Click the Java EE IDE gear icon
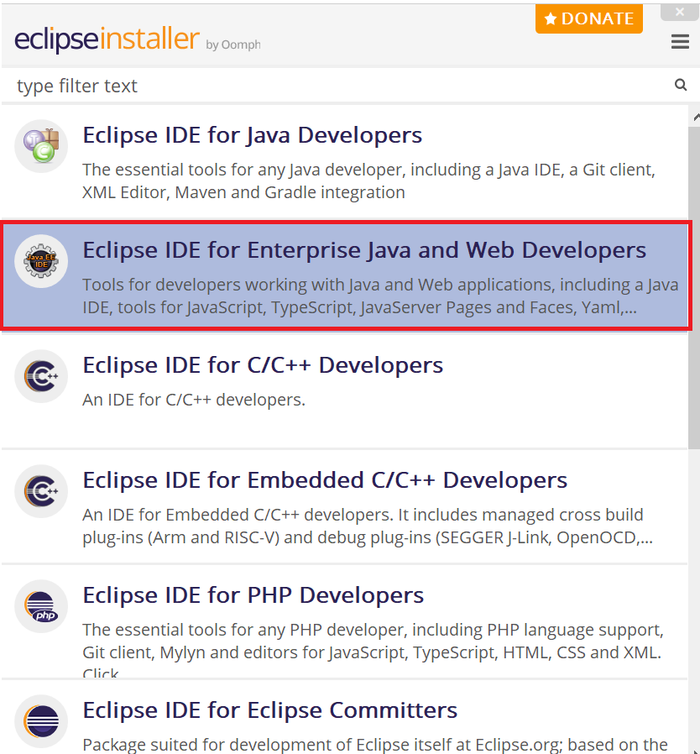This screenshot has height=754, width=700. click(x=41, y=261)
